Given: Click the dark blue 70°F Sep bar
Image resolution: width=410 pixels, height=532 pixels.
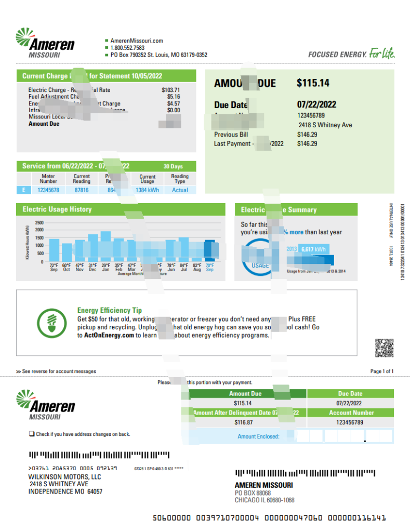Looking at the screenshot, I should pyautogui.click(x=209, y=251).
